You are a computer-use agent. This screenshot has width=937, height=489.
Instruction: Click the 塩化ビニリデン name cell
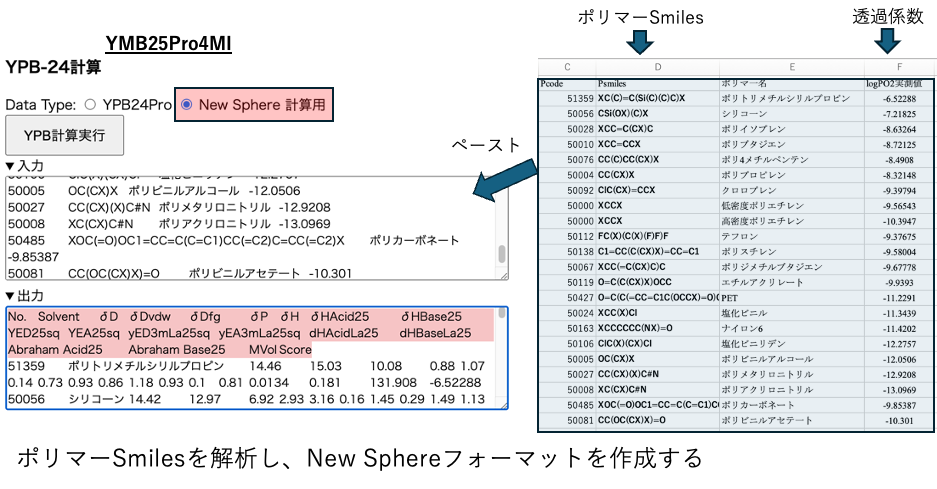click(792, 344)
